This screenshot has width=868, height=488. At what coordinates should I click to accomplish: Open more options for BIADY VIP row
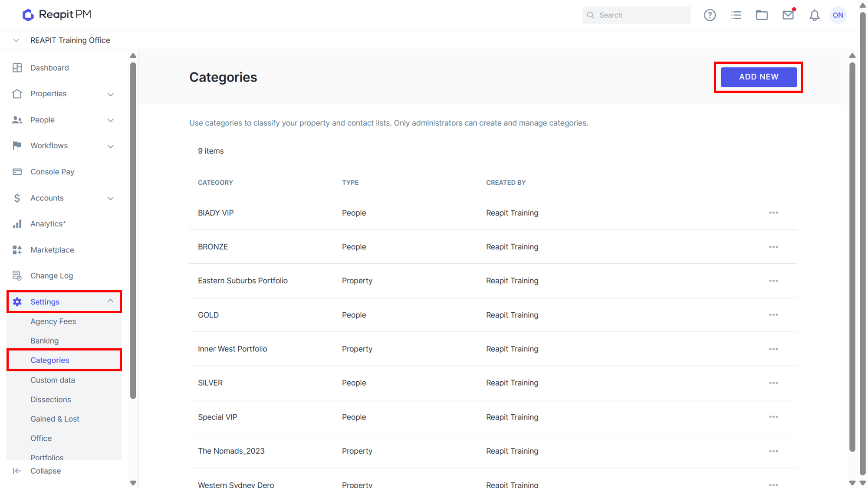[x=773, y=213]
